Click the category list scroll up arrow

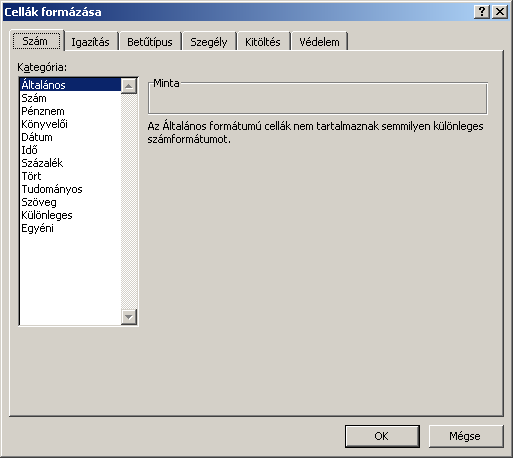129,86
